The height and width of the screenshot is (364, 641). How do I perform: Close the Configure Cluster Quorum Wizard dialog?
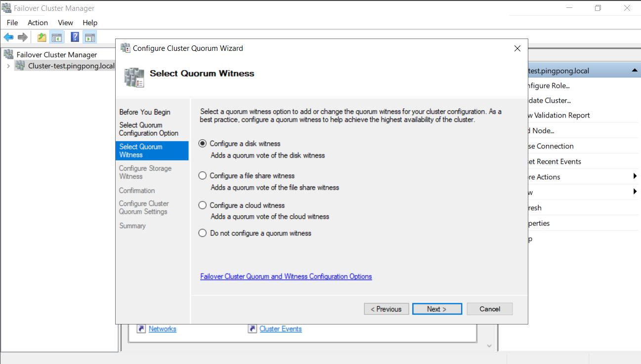(517, 48)
